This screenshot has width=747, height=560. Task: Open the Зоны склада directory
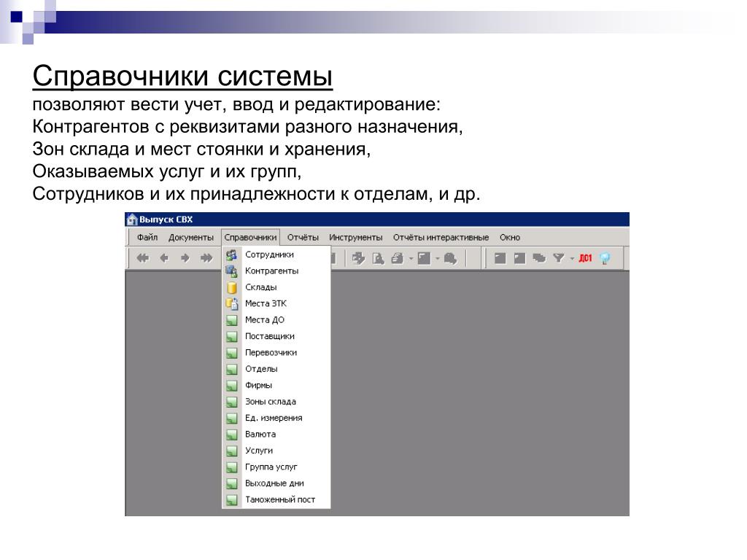pos(276,402)
